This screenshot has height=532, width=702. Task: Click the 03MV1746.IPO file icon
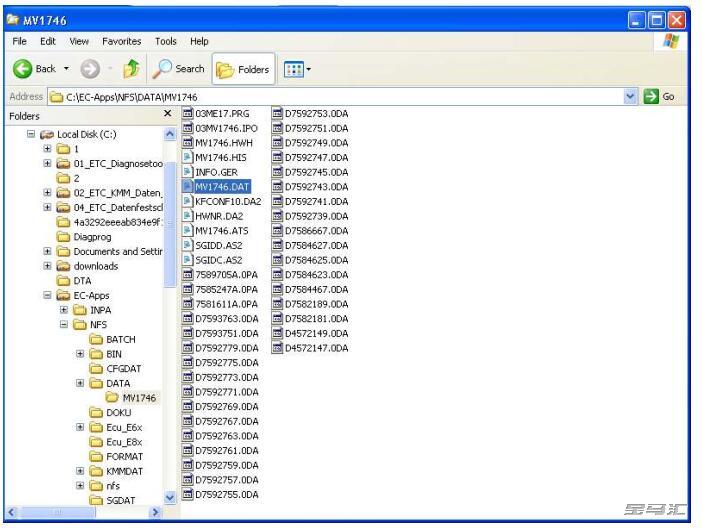point(188,128)
